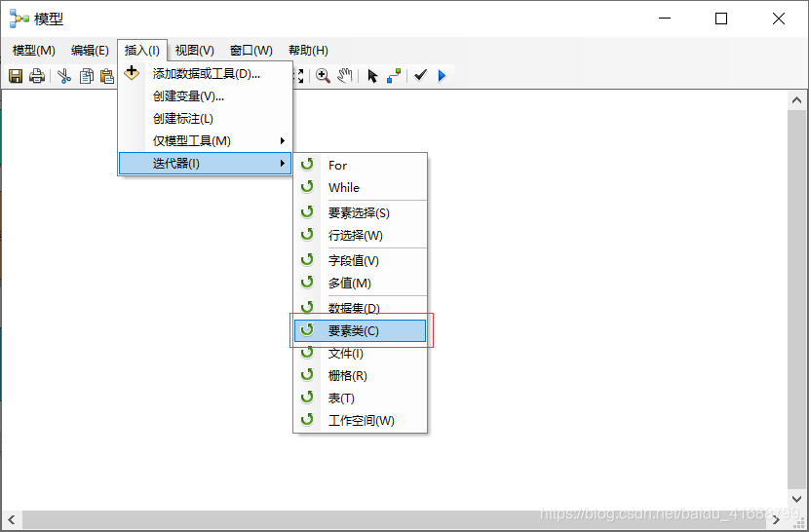Maximize the 模型 window
809x532 pixels.
click(721, 19)
